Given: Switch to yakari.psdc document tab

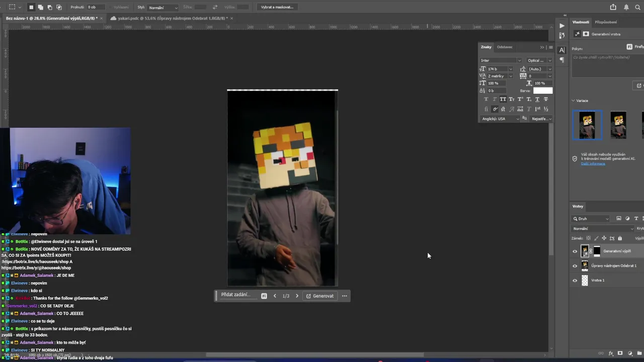Looking at the screenshot, I should (x=173, y=18).
